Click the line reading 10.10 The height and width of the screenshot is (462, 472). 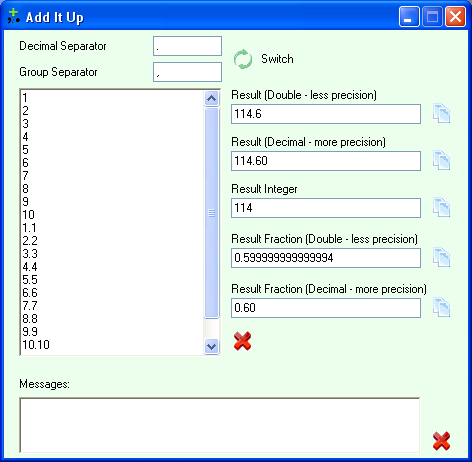tap(36, 345)
